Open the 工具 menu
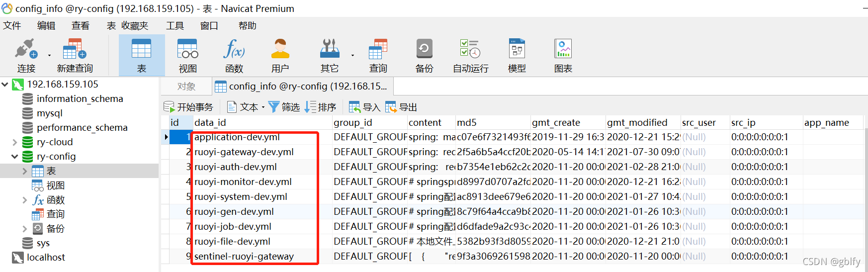This screenshot has height=272, width=868. point(175,26)
